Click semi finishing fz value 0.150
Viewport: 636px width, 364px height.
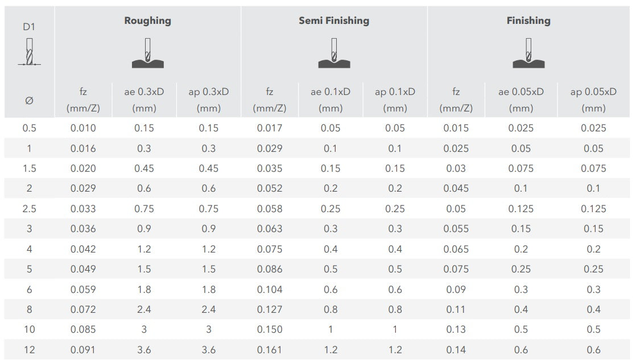click(270, 329)
